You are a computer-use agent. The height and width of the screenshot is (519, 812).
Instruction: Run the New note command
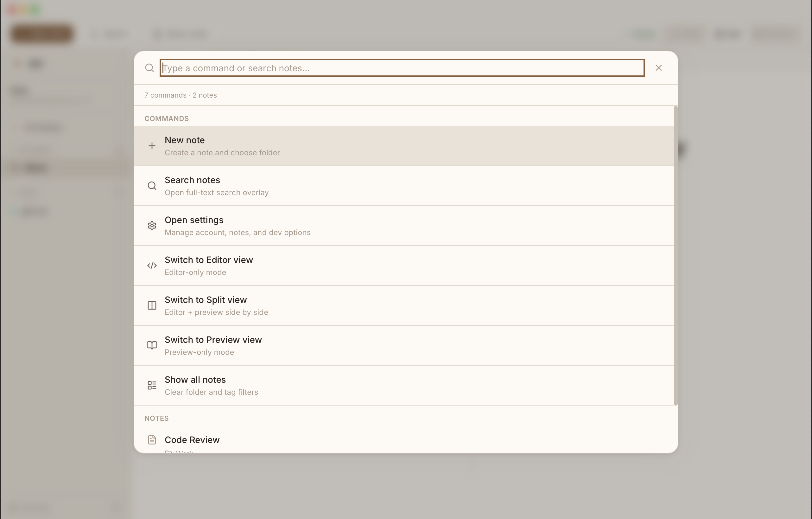pyautogui.click(x=303, y=145)
